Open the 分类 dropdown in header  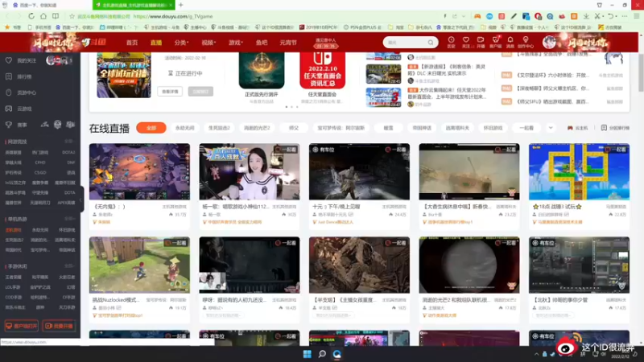[x=181, y=43]
